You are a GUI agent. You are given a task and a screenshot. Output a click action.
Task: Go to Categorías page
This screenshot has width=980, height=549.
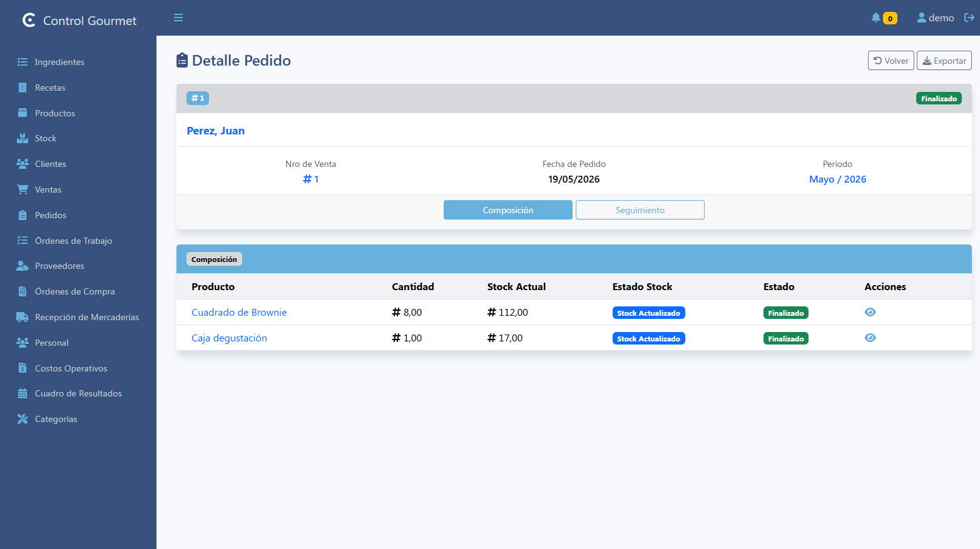56,419
